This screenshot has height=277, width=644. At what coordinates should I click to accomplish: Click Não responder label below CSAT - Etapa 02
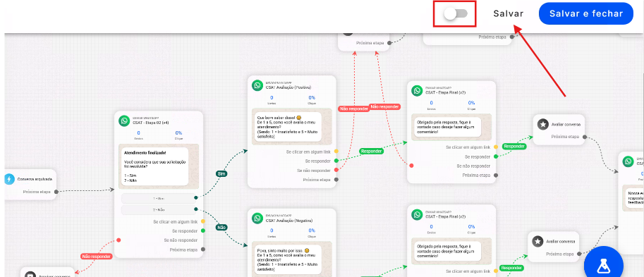tap(97, 257)
